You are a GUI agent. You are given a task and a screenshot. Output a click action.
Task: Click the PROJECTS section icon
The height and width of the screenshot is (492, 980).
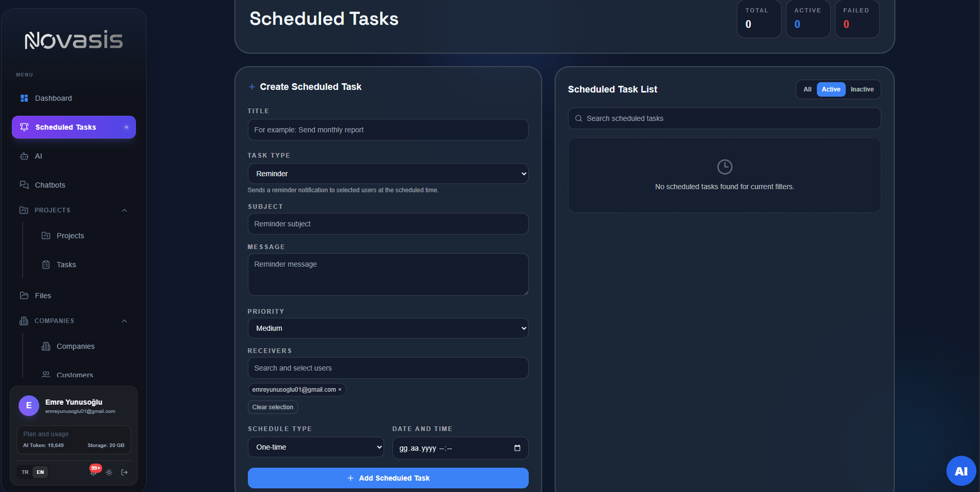pyautogui.click(x=24, y=210)
